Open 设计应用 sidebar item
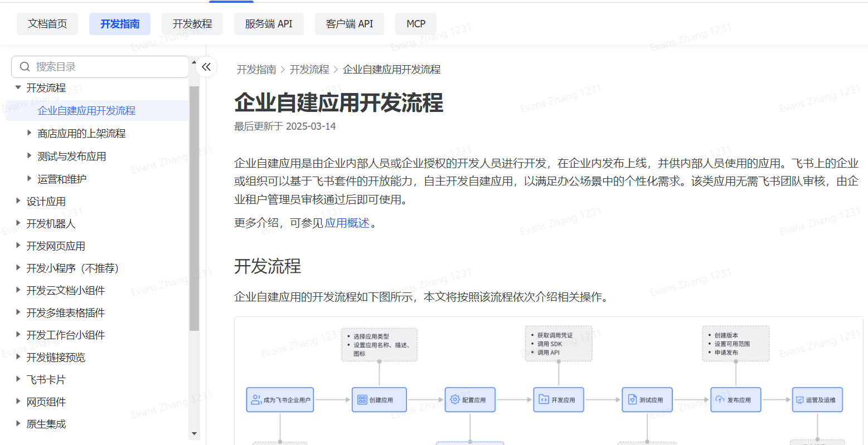The height and width of the screenshot is (445, 868). 46,202
